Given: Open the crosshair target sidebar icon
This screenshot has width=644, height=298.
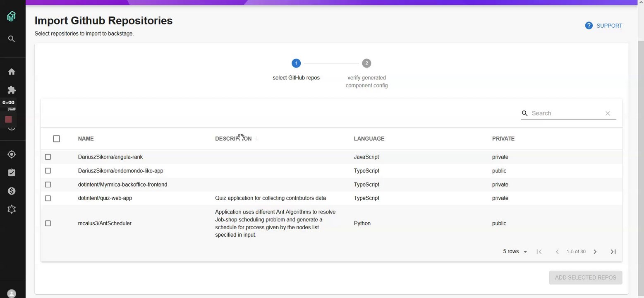Looking at the screenshot, I should coord(12,154).
